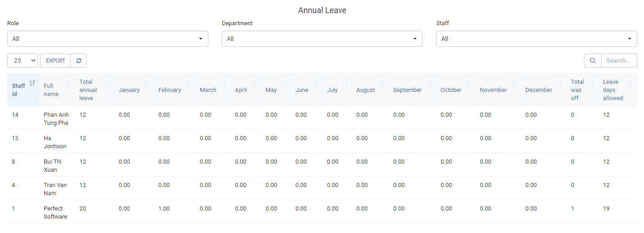Image resolution: width=644 pixels, height=233 pixels.
Task: Sort by Total annual leave column
Action: [94, 90]
